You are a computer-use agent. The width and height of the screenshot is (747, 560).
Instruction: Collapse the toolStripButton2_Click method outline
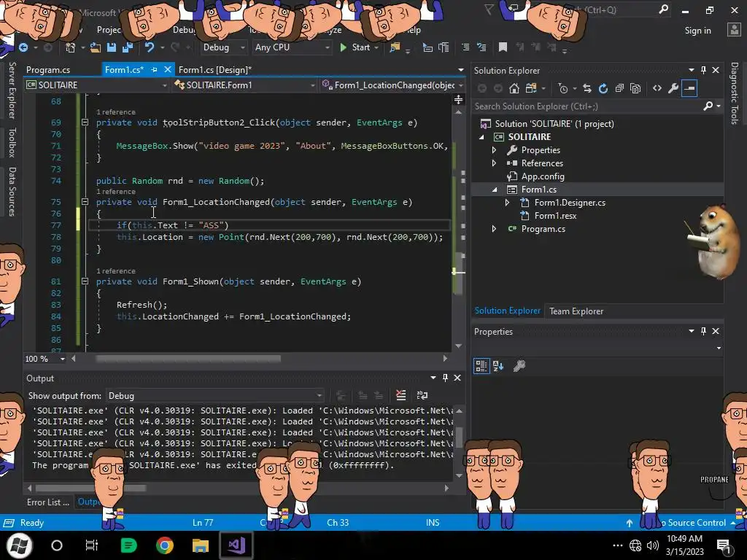point(85,122)
